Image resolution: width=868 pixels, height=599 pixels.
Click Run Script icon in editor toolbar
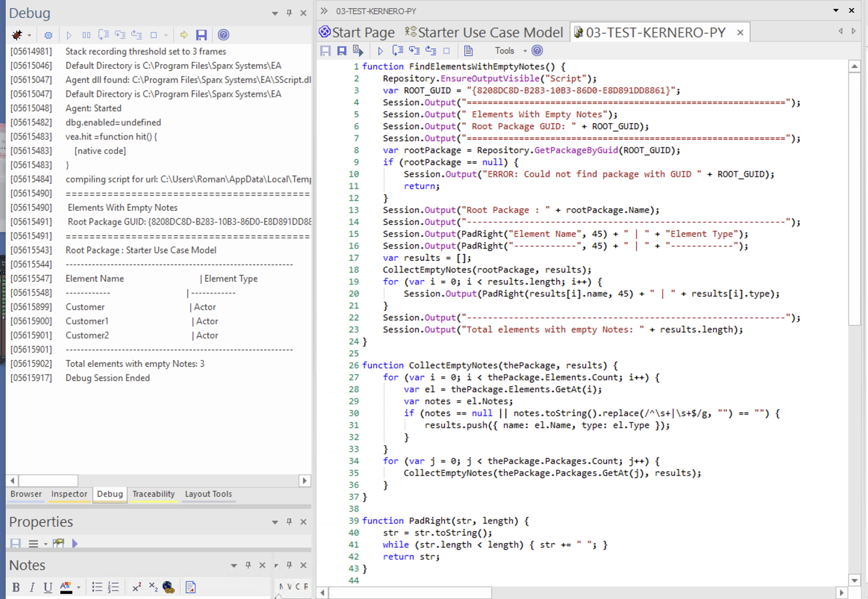tap(358, 51)
